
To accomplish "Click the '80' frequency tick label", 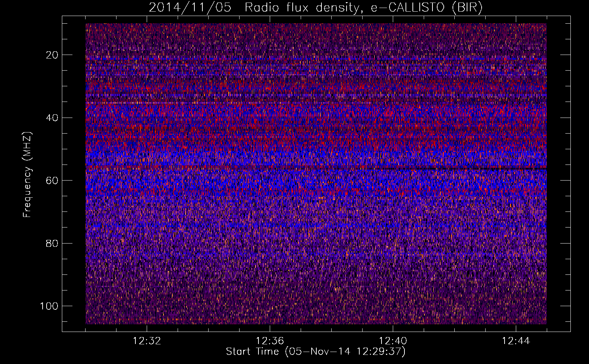I will pos(52,244).
